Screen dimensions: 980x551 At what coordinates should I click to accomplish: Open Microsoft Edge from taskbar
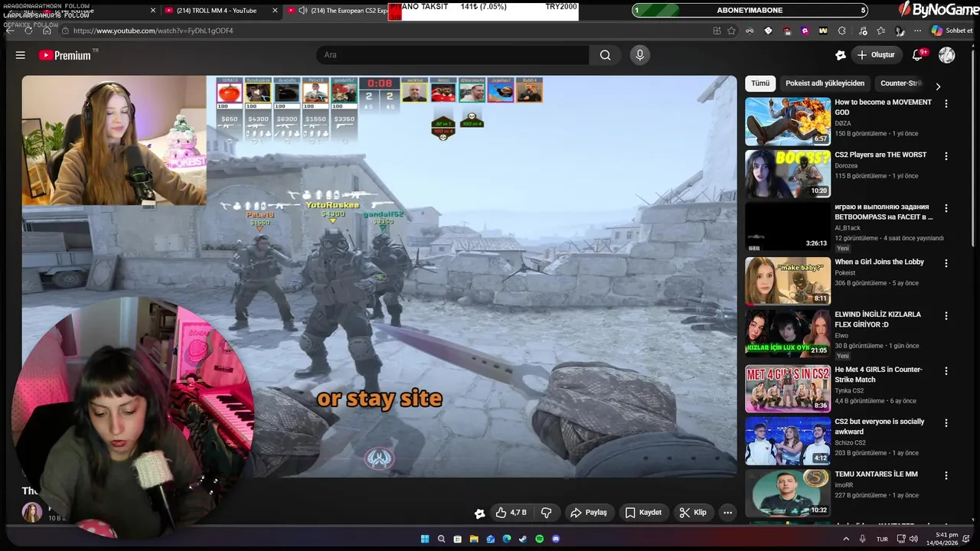[x=507, y=539]
